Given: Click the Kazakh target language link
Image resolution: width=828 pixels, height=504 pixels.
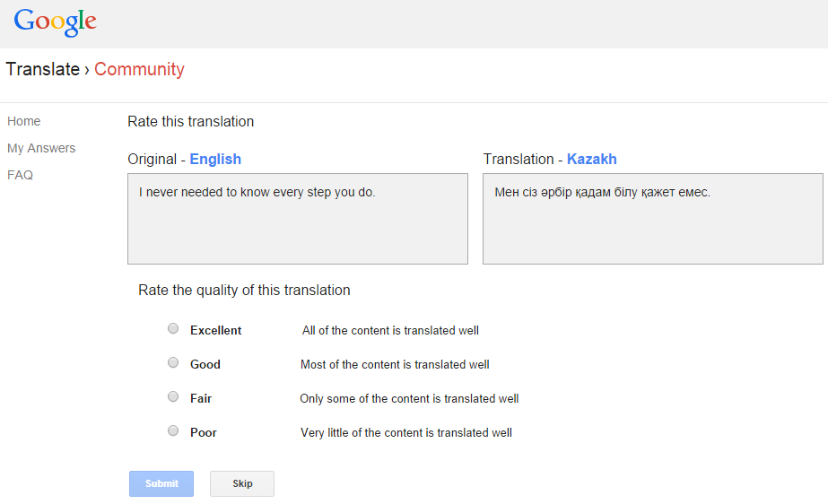Looking at the screenshot, I should [x=591, y=159].
